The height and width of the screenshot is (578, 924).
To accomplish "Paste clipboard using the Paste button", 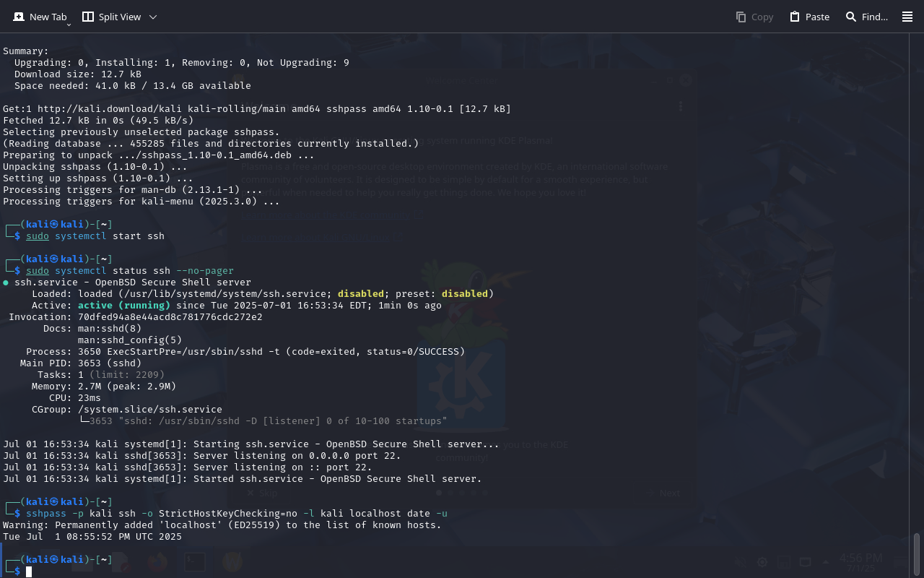I will (x=809, y=17).
